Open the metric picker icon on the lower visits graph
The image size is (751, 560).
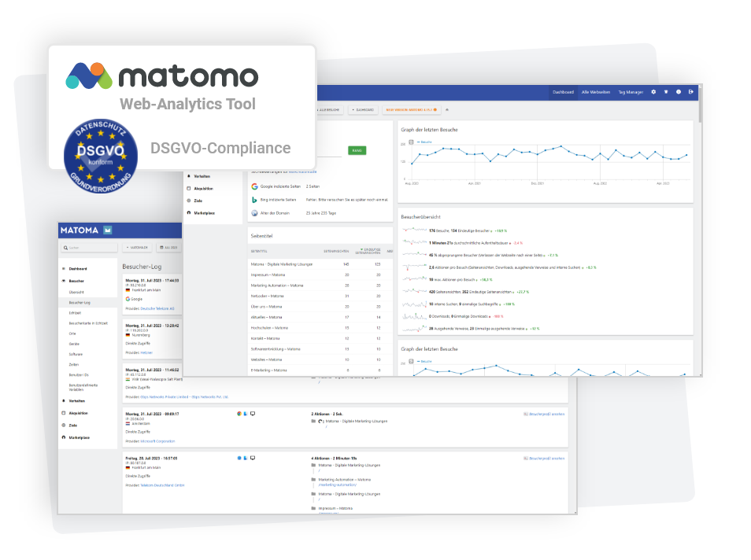point(411,361)
